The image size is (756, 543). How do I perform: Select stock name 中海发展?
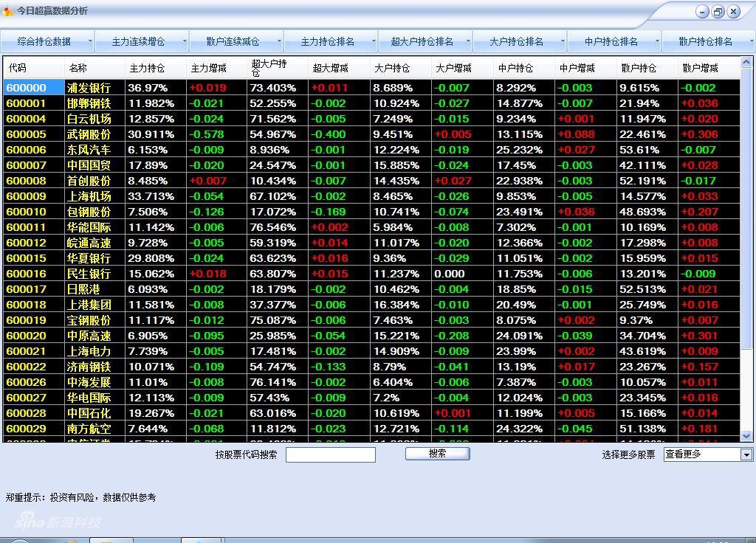coord(89,382)
